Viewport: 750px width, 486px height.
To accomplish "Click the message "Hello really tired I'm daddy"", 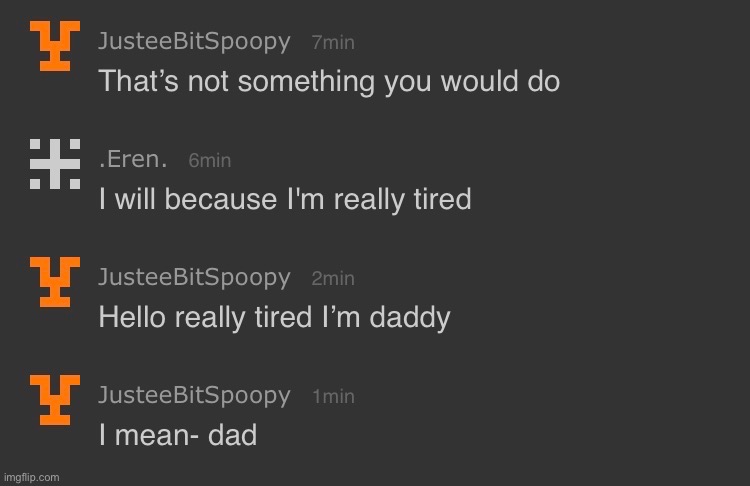I will tap(275, 318).
